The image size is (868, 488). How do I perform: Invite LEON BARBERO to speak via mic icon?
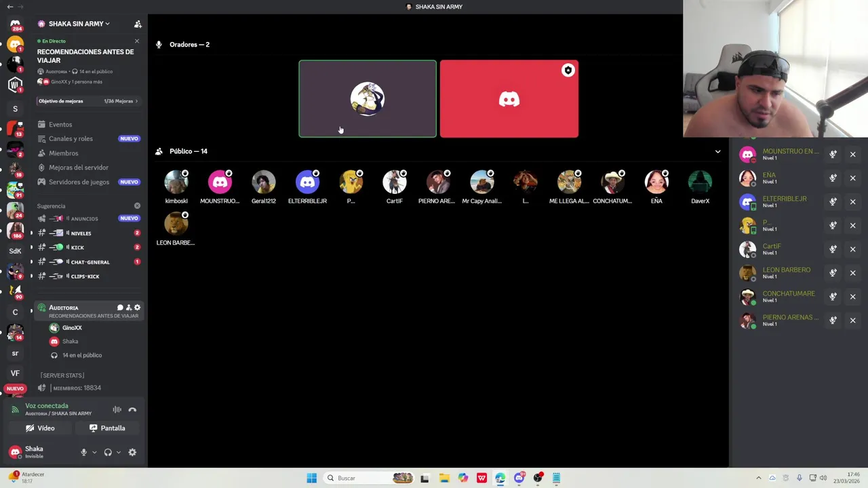point(833,273)
